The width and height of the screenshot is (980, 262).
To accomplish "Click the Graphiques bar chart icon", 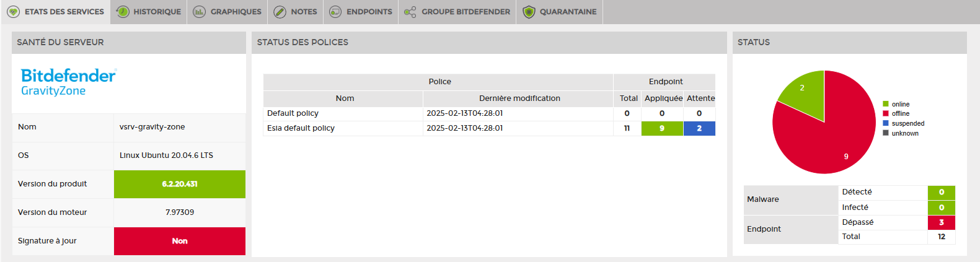I will tap(199, 12).
